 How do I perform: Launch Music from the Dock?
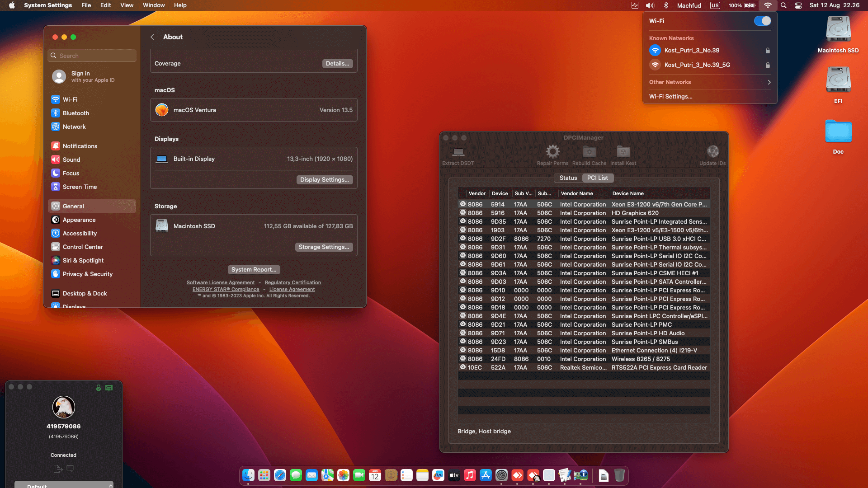pyautogui.click(x=470, y=475)
